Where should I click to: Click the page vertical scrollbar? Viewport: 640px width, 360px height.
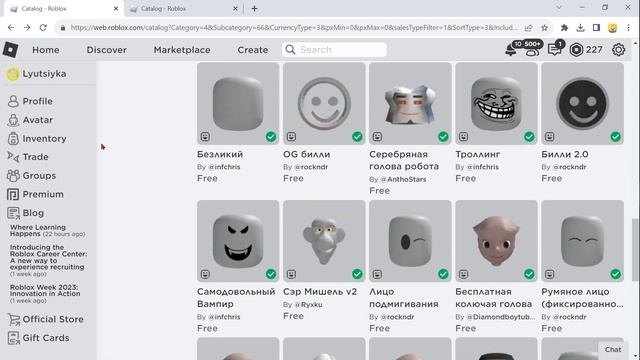(635, 250)
